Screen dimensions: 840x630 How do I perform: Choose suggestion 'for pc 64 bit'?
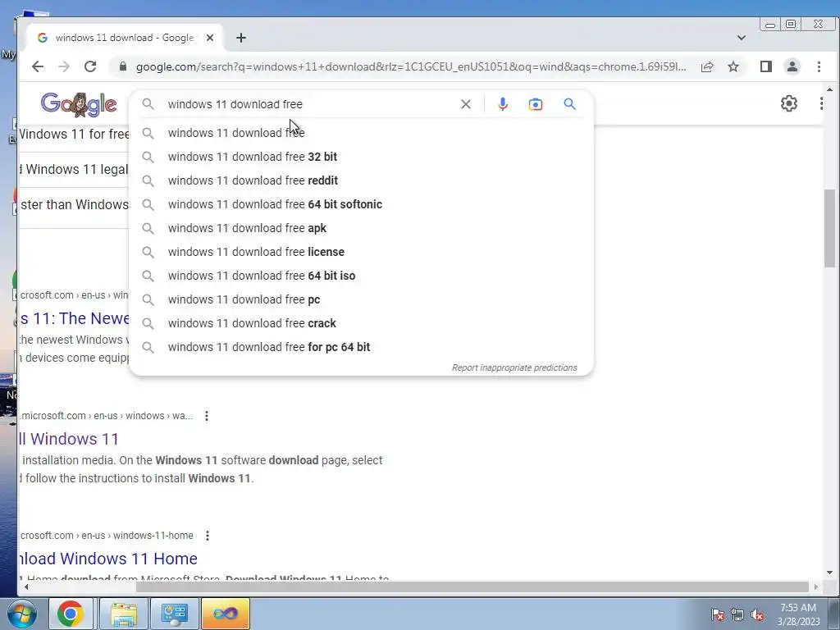coord(362,347)
